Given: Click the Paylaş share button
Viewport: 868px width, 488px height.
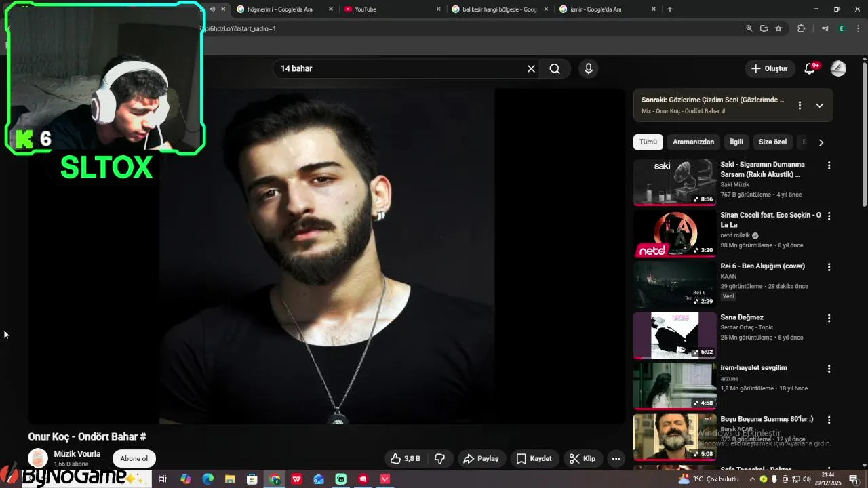Looking at the screenshot, I should (x=481, y=459).
